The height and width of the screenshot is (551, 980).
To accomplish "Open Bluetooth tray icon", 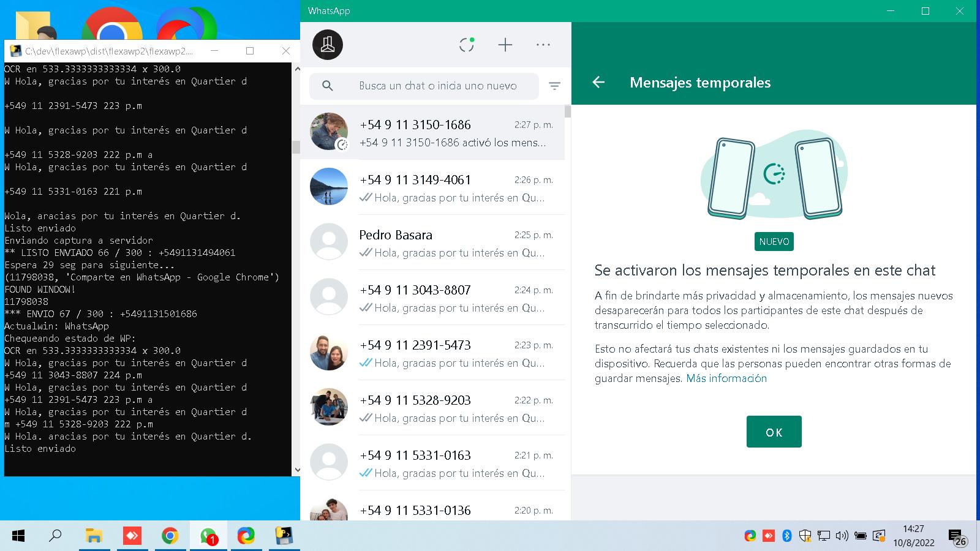I will click(787, 536).
